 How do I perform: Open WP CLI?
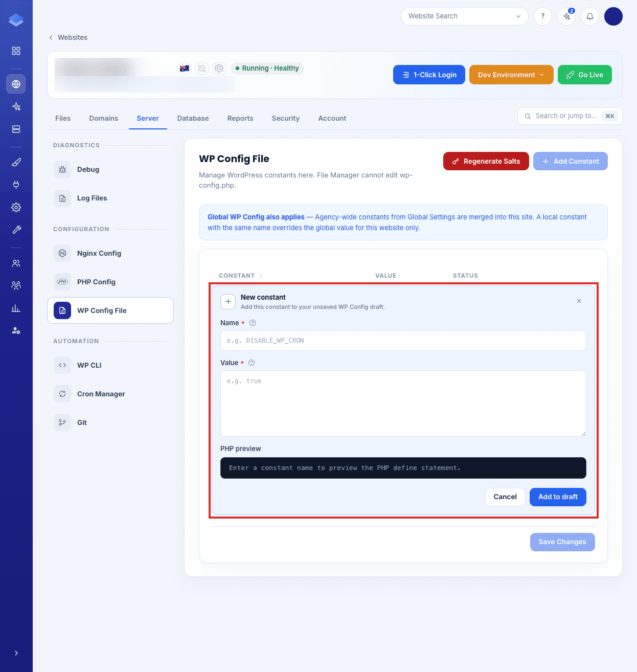click(110, 365)
